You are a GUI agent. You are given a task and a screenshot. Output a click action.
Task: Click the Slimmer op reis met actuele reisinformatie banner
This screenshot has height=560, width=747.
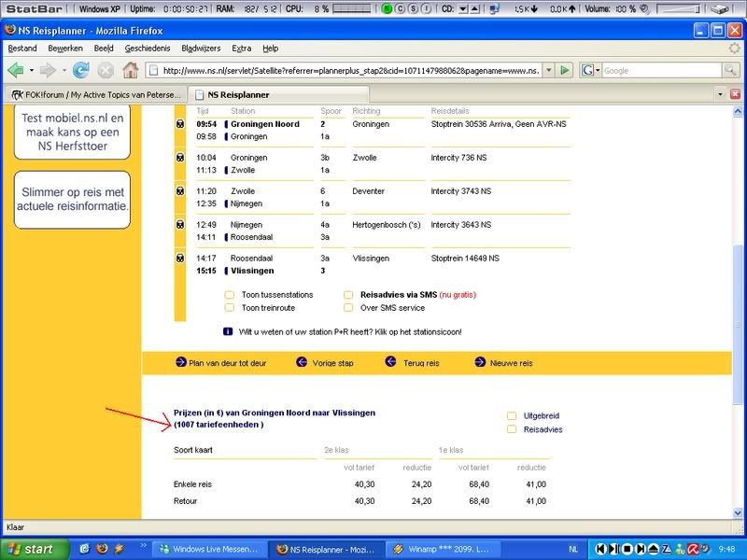[73, 200]
